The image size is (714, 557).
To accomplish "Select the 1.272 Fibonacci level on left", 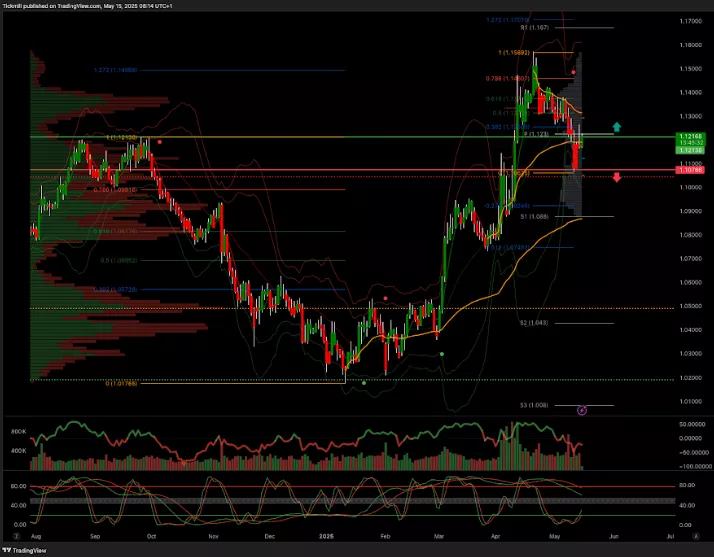I will 114,70.
